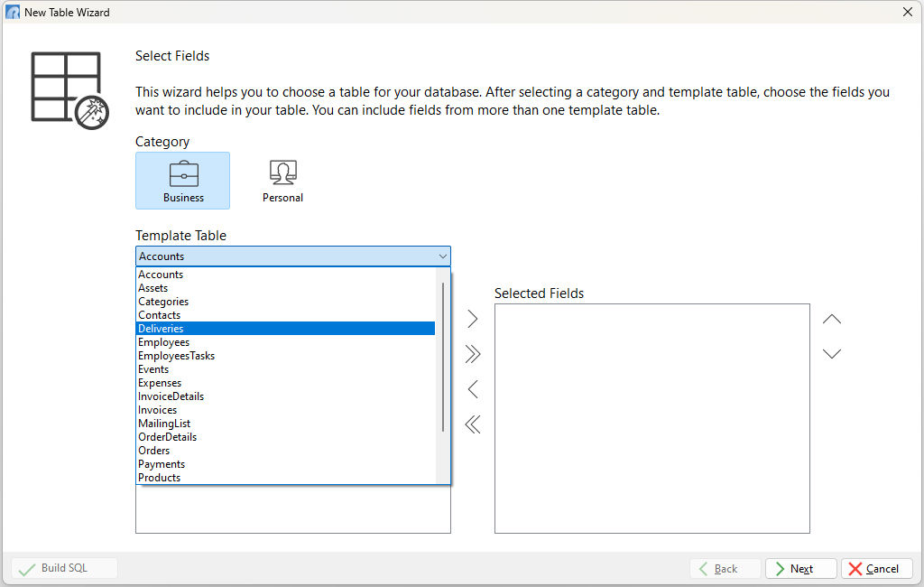Screen dimensions: 924x587
Task: Pick Expenses from the template list
Action: (x=286, y=383)
